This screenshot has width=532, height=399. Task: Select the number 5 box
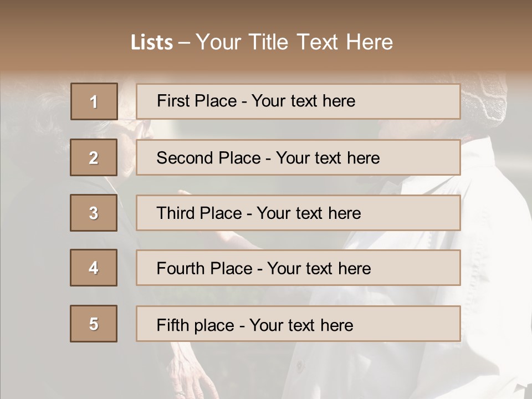click(94, 324)
